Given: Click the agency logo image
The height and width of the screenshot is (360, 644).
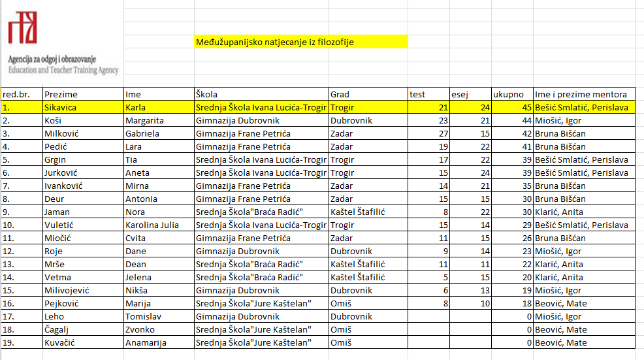Looking at the screenshot, I should click(63, 43).
